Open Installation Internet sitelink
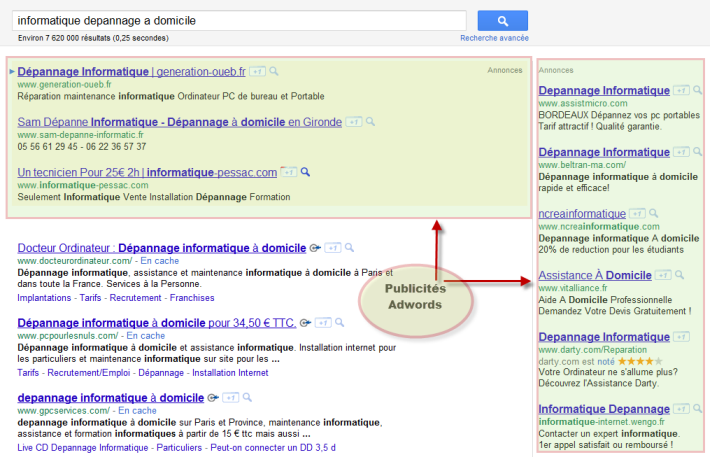This screenshot has width=710, height=457. (x=230, y=373)
